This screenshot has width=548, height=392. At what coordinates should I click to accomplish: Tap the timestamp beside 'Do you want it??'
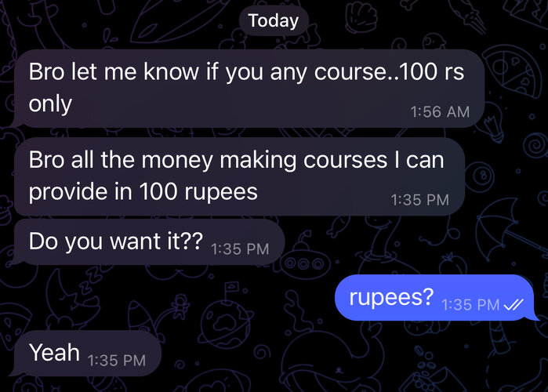tap(240, 249)
